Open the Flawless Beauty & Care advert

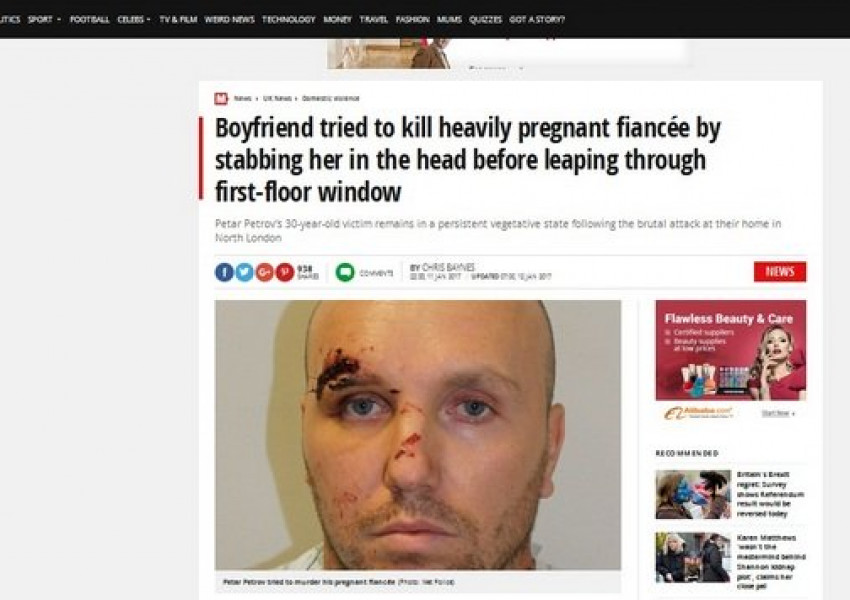(x=731, y=350)
